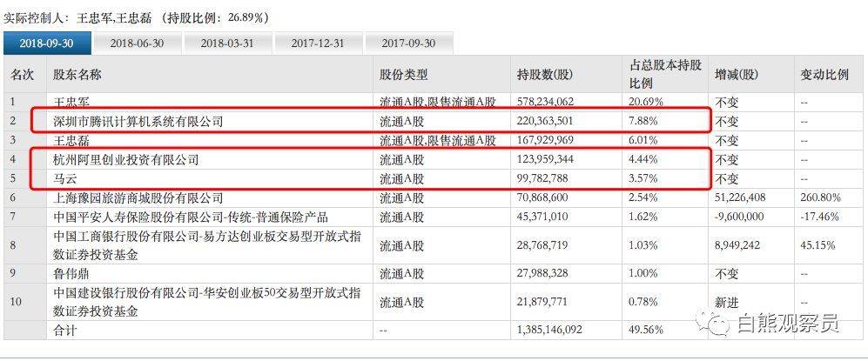The image size is (868, 361).
Task: Click total shares 1,385,146,092
Action: (x=549, y=331)
